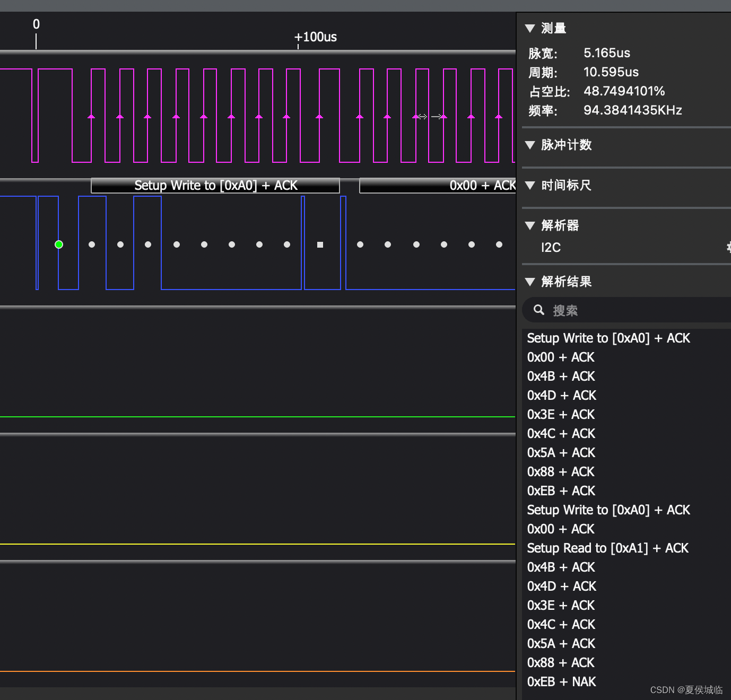Viewport: 731px width, 700px height.
Task: Select the green channel trace line
Action: coord(258,417)
